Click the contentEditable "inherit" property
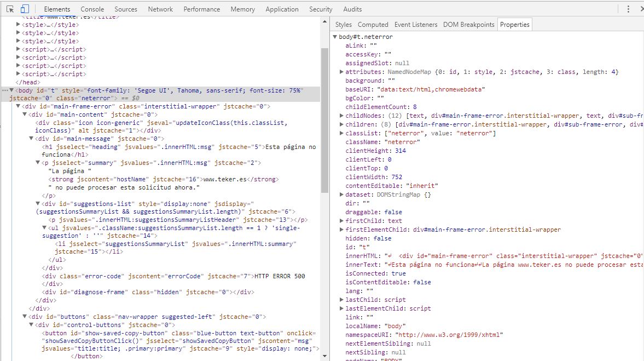The image size is (644, 361). click(392, 186)
